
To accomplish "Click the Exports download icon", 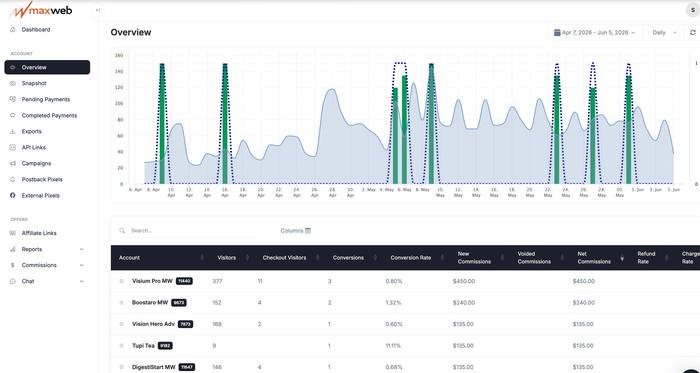I will pyautogui.click(x=12, y=132).
